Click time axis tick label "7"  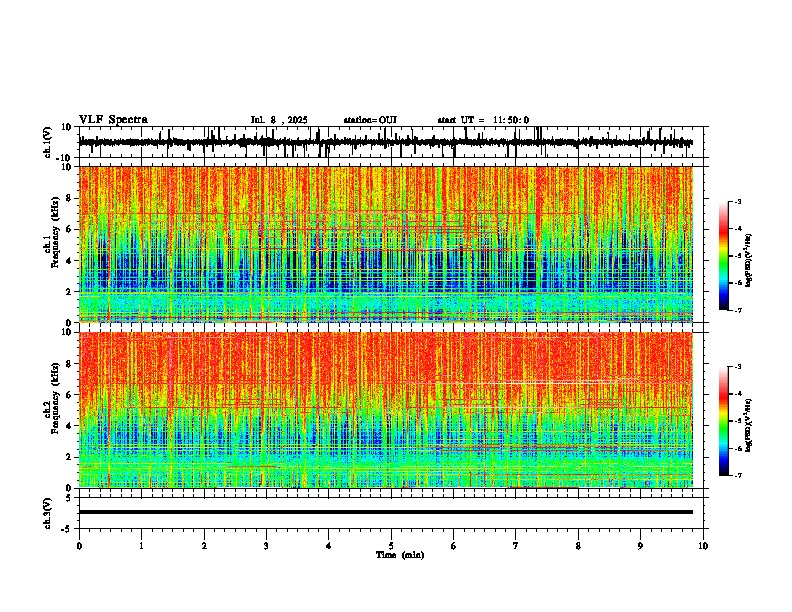pos(516,546)
